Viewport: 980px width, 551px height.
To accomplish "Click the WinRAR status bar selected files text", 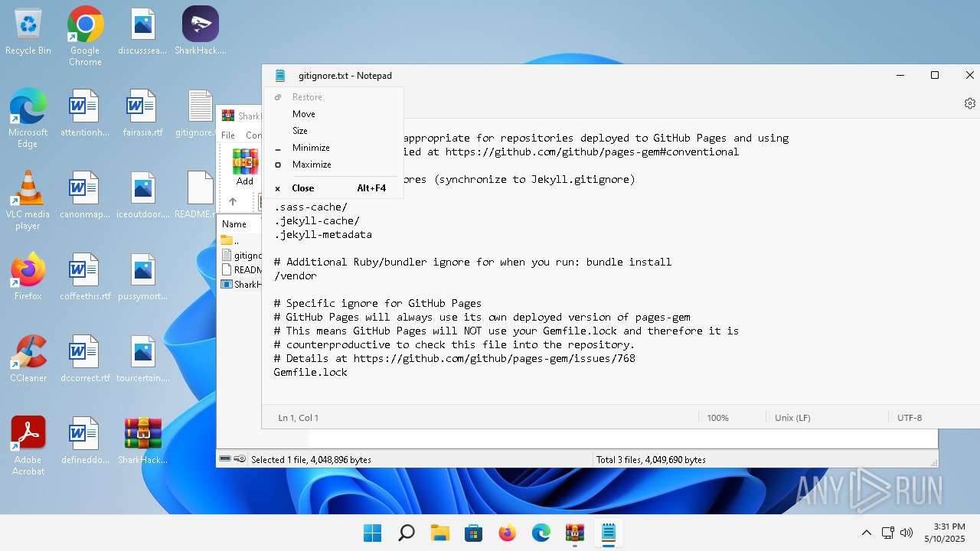I will click(x=311, y=460).
